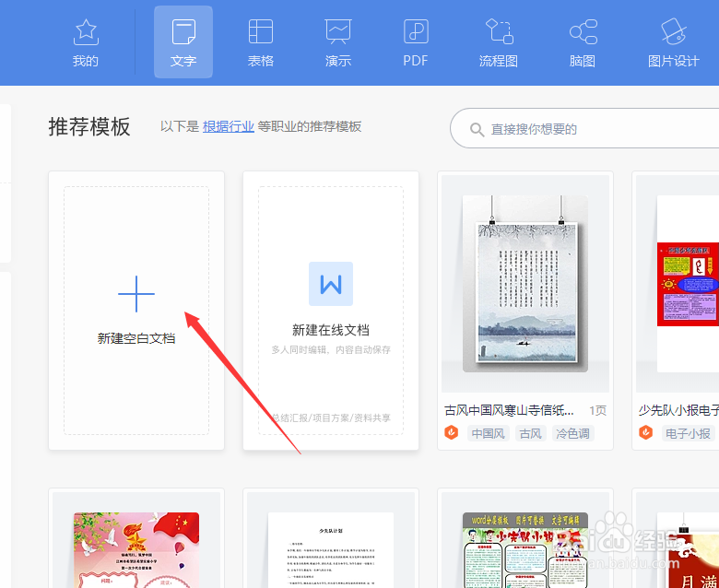Viewport: 719px width, 588px height.
Task: Select 新建在线文档 card title
Action: click(331, 330)
